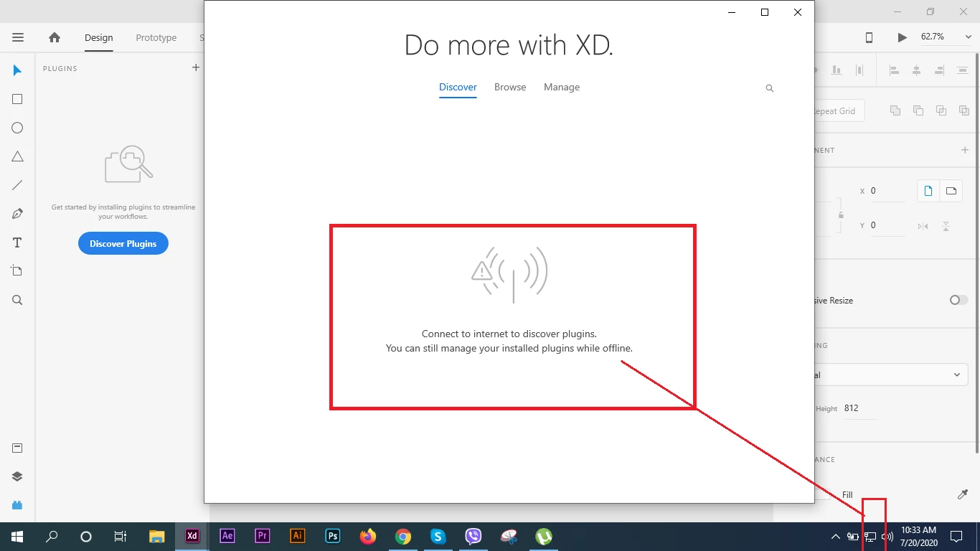Click the Exclude Overlap boolean icon
The width and height of the screenshot is (980, 551).
tap(964, 110)
